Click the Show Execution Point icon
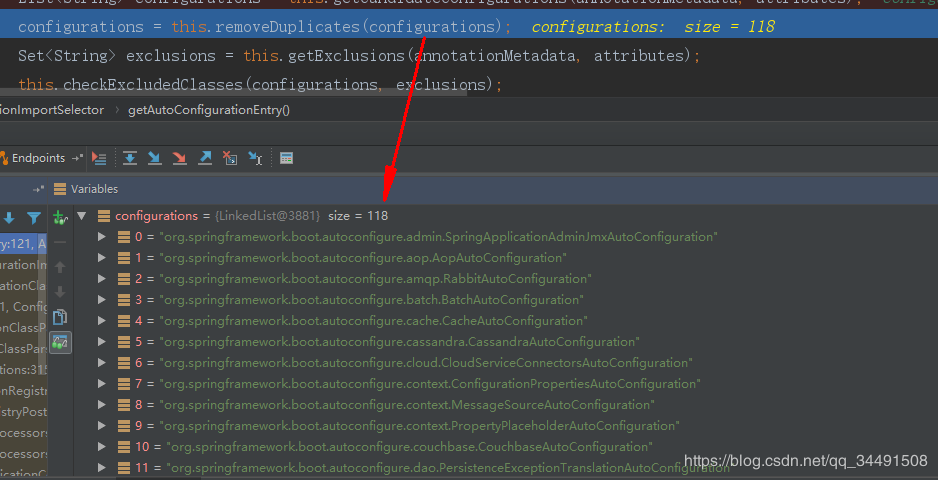938x480 pixels. pos(99,158)
